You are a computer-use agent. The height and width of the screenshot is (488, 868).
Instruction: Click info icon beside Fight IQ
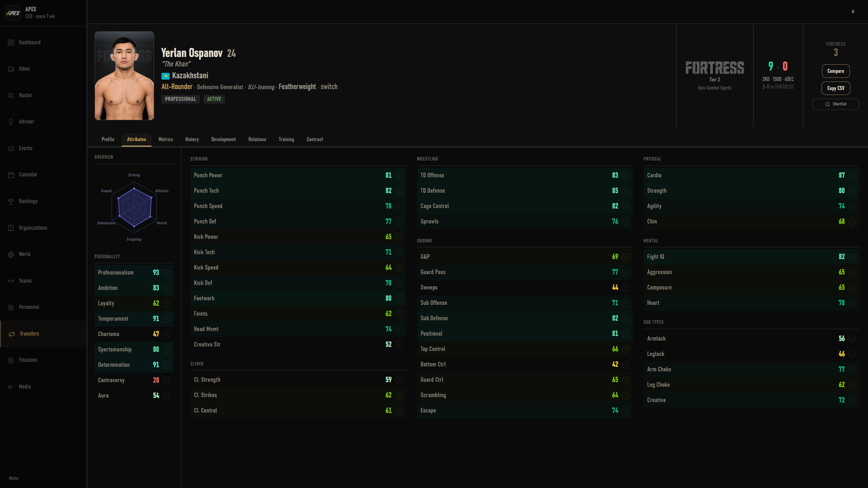point(852,257)
